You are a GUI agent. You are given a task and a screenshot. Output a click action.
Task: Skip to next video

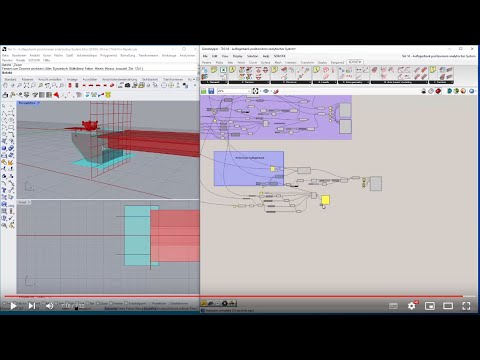pyautogui.click(x=32, y=306)
